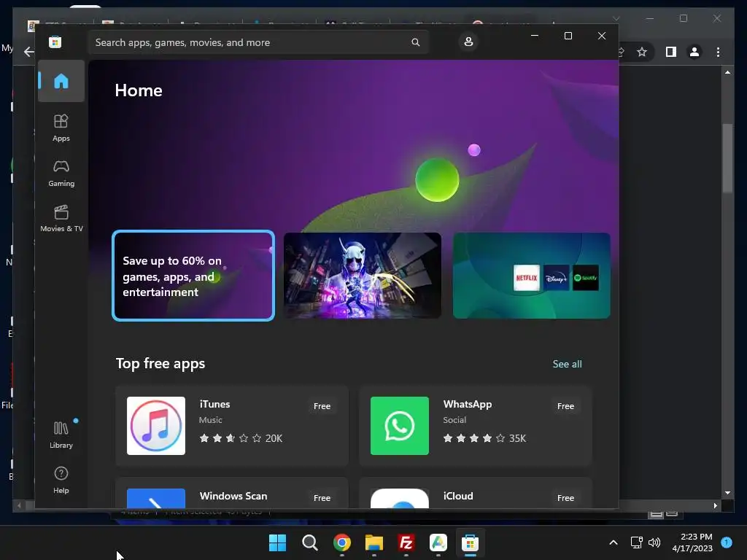Open taskbar Search icon
This screenshot has width=747, height=560.
pyautogui.click(x=309, y=542)
